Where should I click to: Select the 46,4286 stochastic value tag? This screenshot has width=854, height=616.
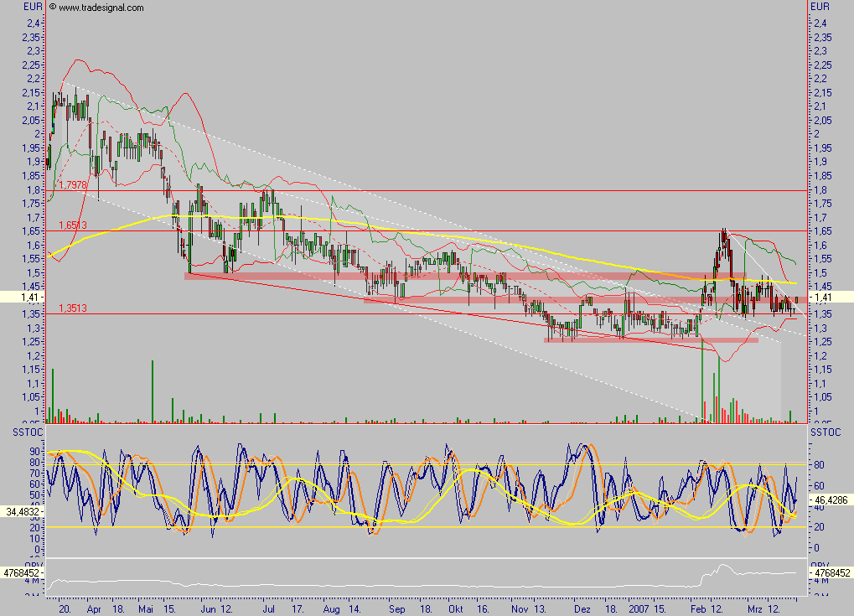[831, 498]
